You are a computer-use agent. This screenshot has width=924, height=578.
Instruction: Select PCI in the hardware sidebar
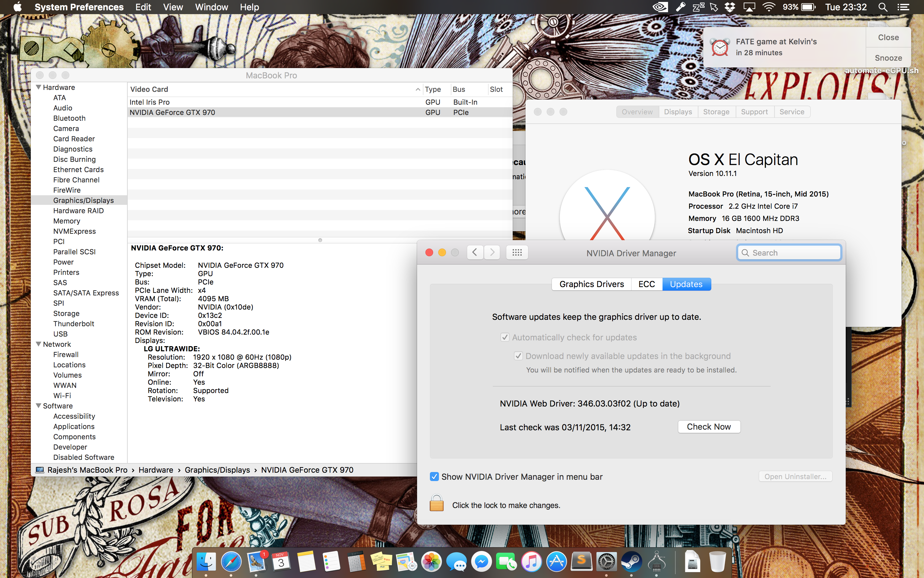tap(59, 241)
